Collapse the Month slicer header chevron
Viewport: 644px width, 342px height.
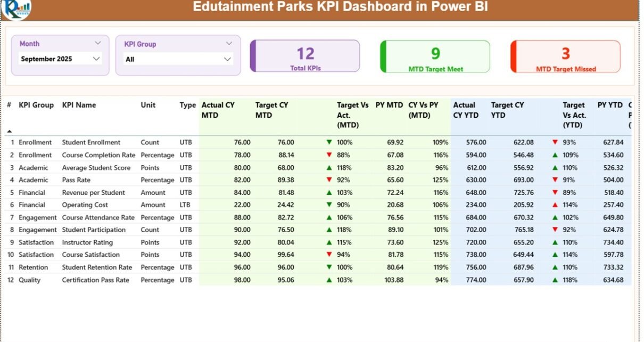tap(98, 43)
